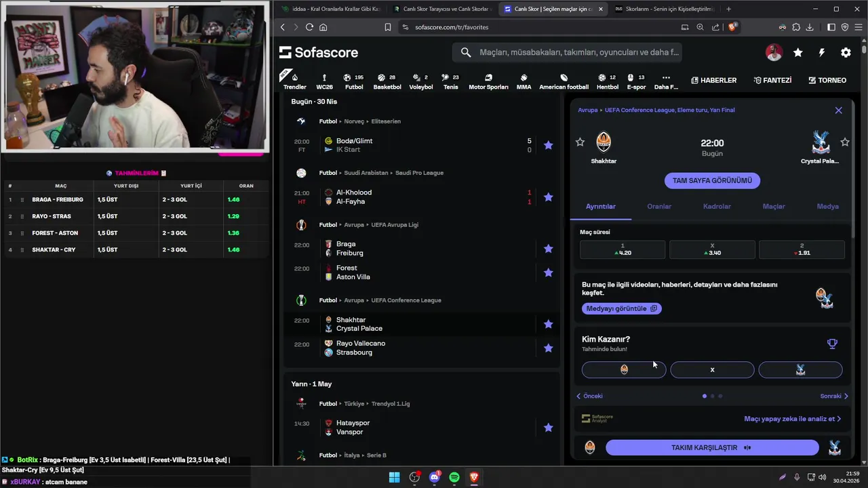Click TAM SAYFA GÖRÜNÜMÜ button

(712, 180)
